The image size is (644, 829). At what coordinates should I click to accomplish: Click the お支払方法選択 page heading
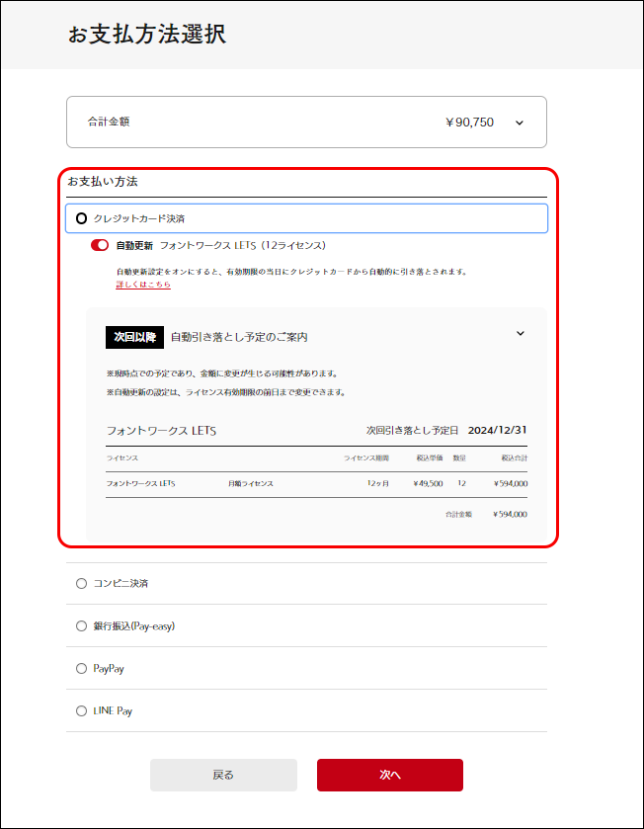[x=147, y=35]
